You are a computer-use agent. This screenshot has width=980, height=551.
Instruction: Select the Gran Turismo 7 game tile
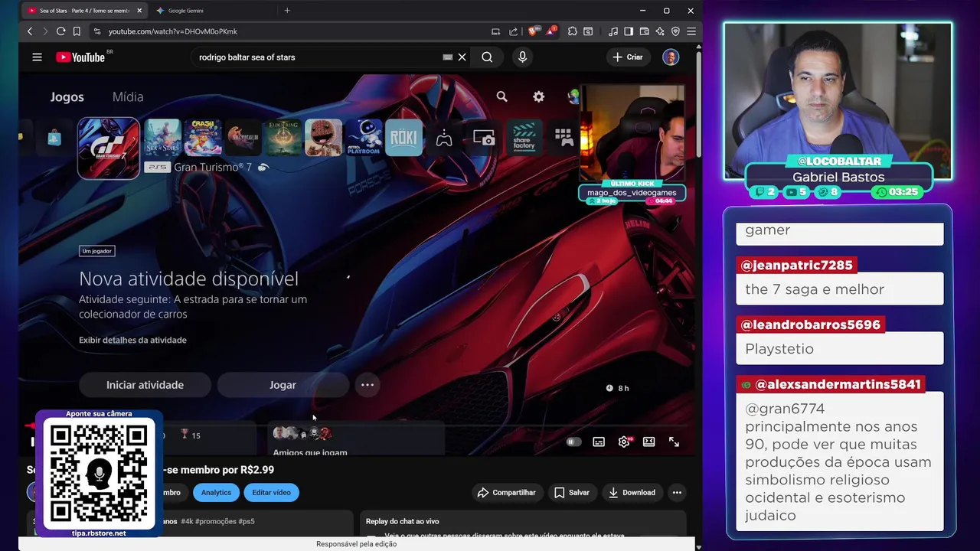[109, 148]
